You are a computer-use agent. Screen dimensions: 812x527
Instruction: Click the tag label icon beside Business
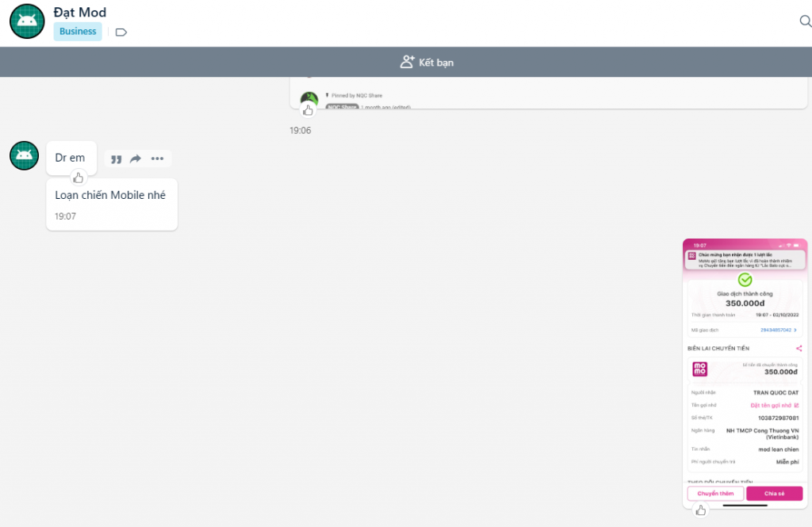coord(121,32)
